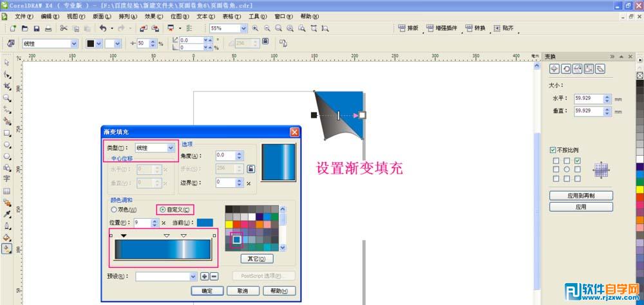Open the fill type 线性 dropdown in property bar
The width and height of the screenshot is (644, 305).
point(74,44)
